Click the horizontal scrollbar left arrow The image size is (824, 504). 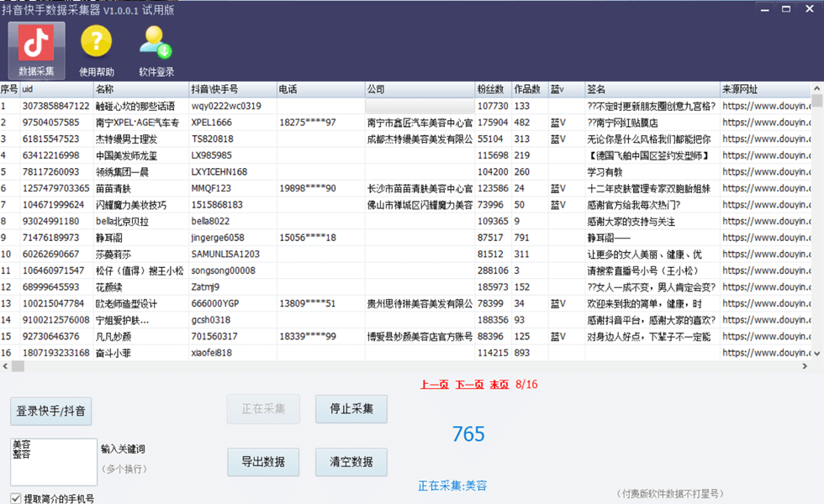coord(5,366)
